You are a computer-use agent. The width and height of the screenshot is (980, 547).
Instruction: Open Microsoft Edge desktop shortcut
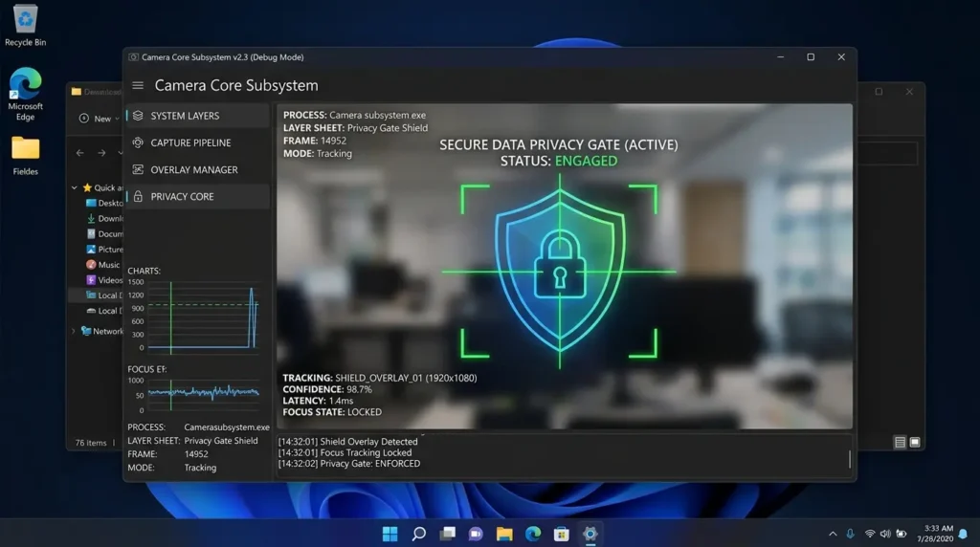pyautogui.click(x=26, y=95)
